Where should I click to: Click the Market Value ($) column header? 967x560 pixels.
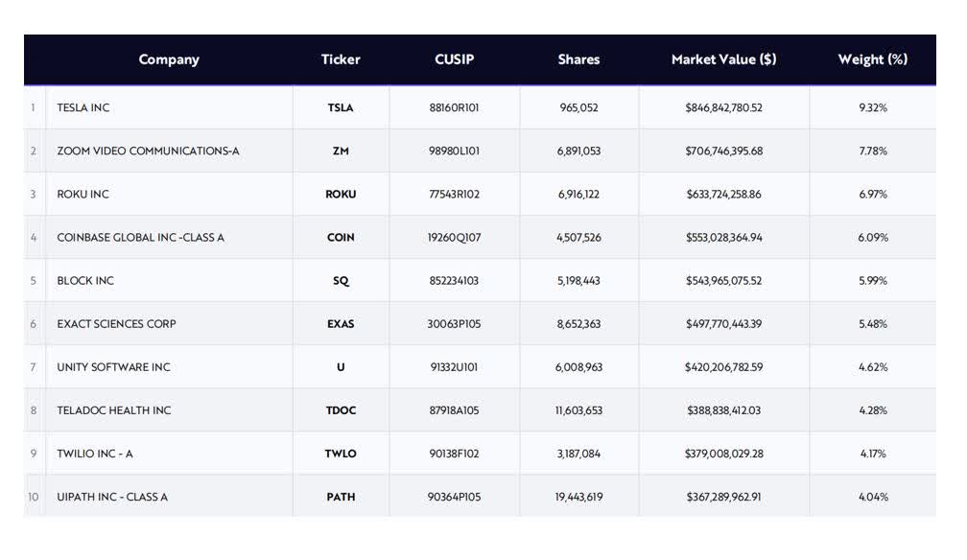pos(723,59)
